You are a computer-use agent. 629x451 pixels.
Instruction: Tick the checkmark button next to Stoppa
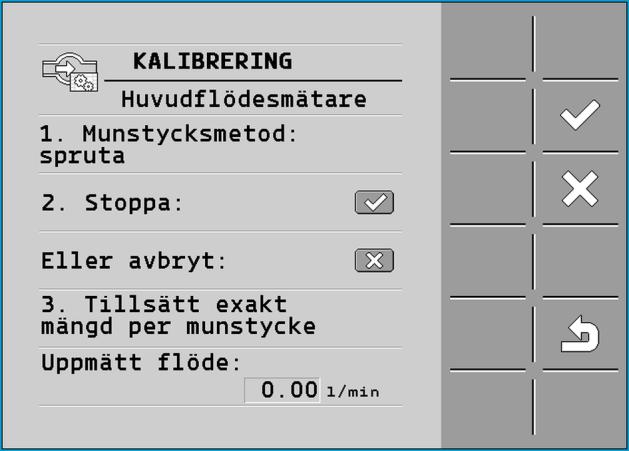click(374, 202)
